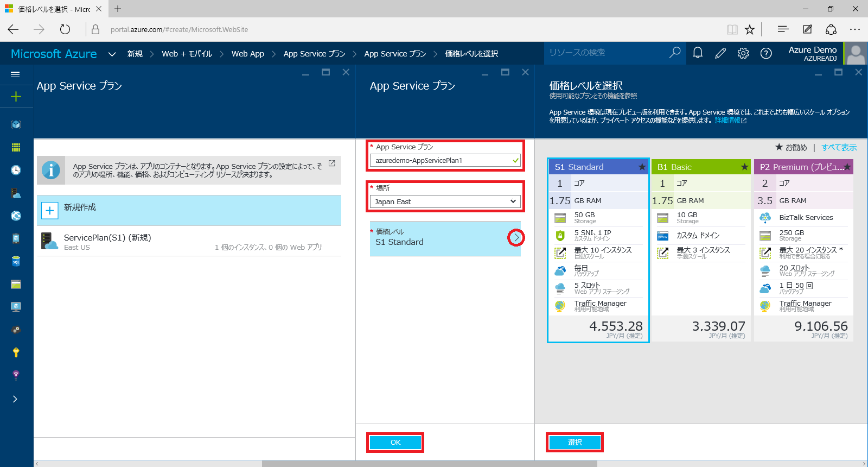Open the yellow key sidebar icon

(x=16, y=352)
